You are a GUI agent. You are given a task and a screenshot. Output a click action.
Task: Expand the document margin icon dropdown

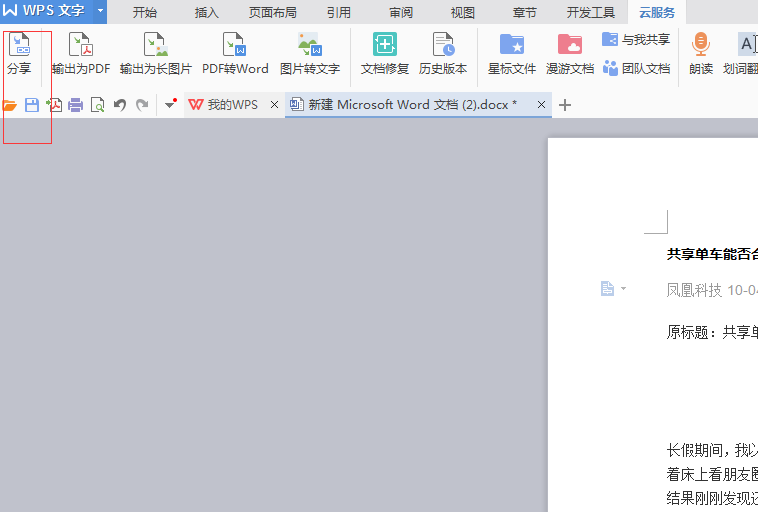coord(624,289)
